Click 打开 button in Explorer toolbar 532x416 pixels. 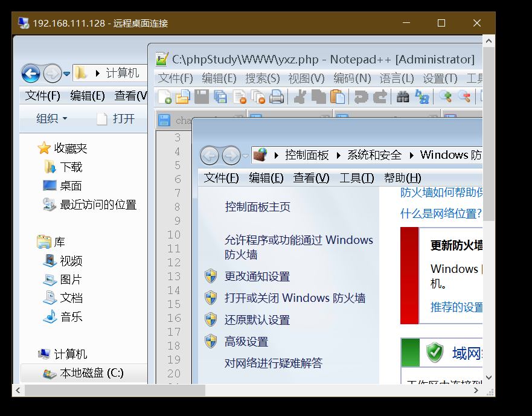[116, 119]
